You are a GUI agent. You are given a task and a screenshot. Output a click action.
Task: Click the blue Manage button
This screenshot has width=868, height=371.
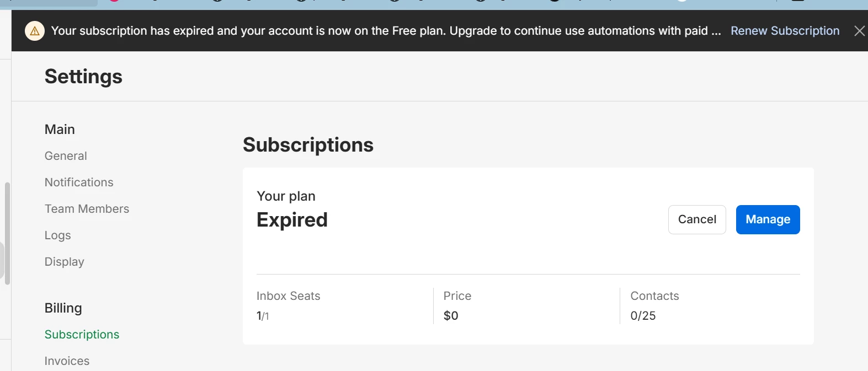pyautogui.click(x=768, y=219)
